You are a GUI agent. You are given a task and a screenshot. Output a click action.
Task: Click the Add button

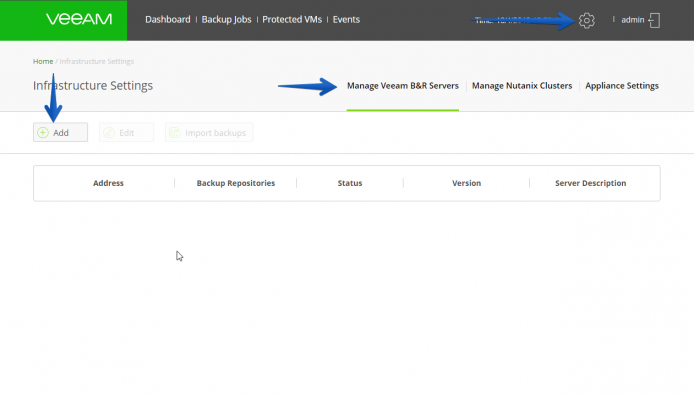tap(60, 132)
